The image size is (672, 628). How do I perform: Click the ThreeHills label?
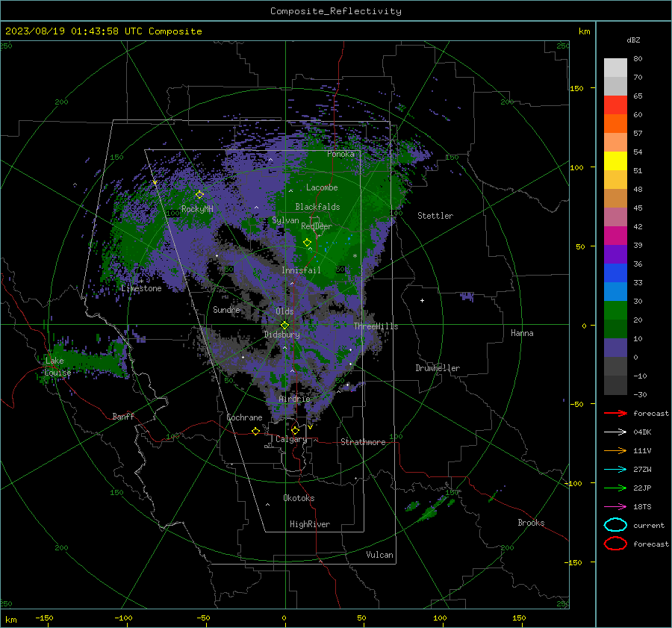click(376, 326)
